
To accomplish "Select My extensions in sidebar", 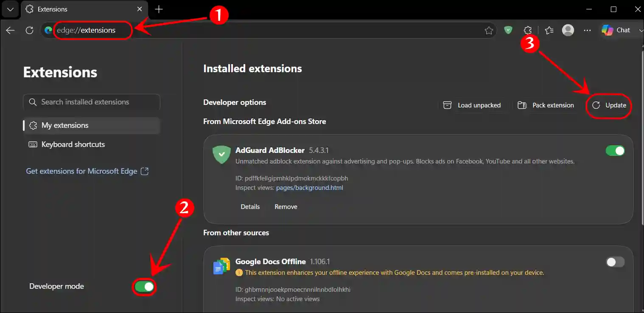I will 92,125.
